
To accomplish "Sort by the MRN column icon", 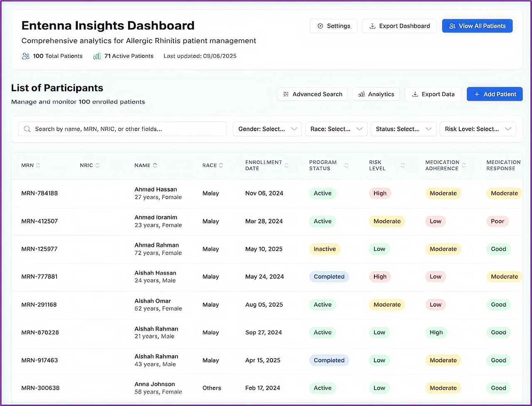I will click(x=38, y=165).
